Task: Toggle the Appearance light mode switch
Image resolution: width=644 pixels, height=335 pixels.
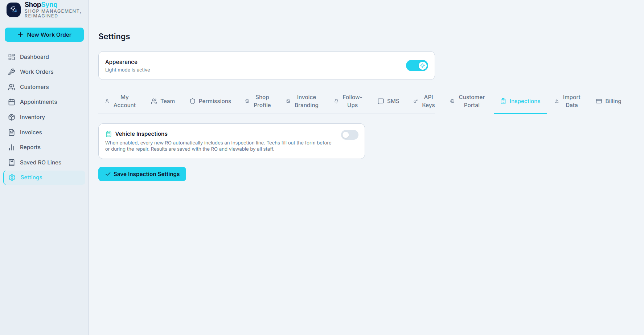Action: [x=417, y=66]
